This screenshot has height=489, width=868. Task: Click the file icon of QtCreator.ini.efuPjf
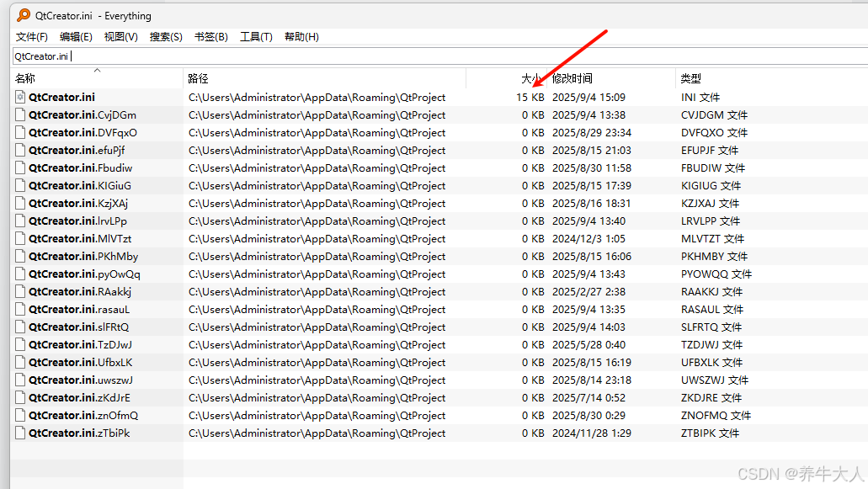20,151
